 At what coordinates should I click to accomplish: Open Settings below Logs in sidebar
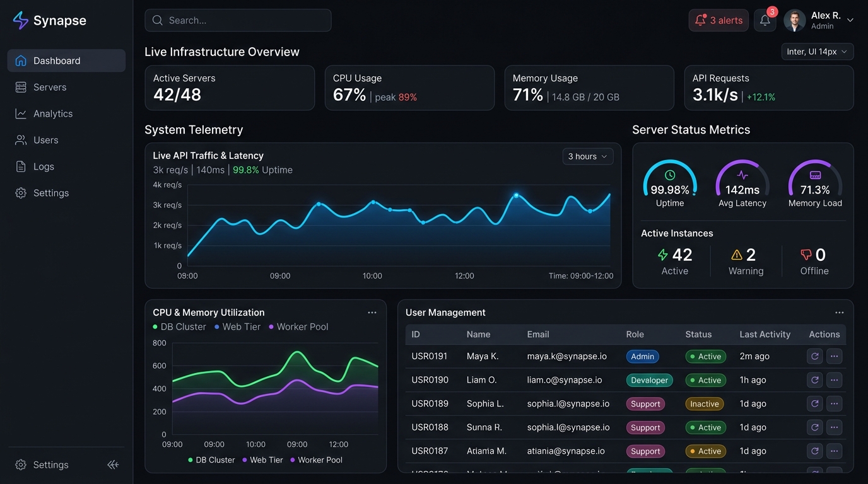click(x=66, y=193)
